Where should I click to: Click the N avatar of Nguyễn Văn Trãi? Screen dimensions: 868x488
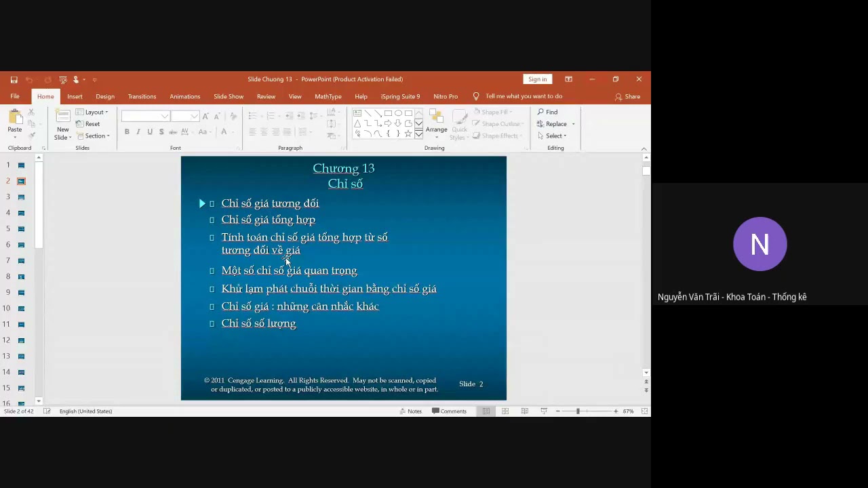759,244
